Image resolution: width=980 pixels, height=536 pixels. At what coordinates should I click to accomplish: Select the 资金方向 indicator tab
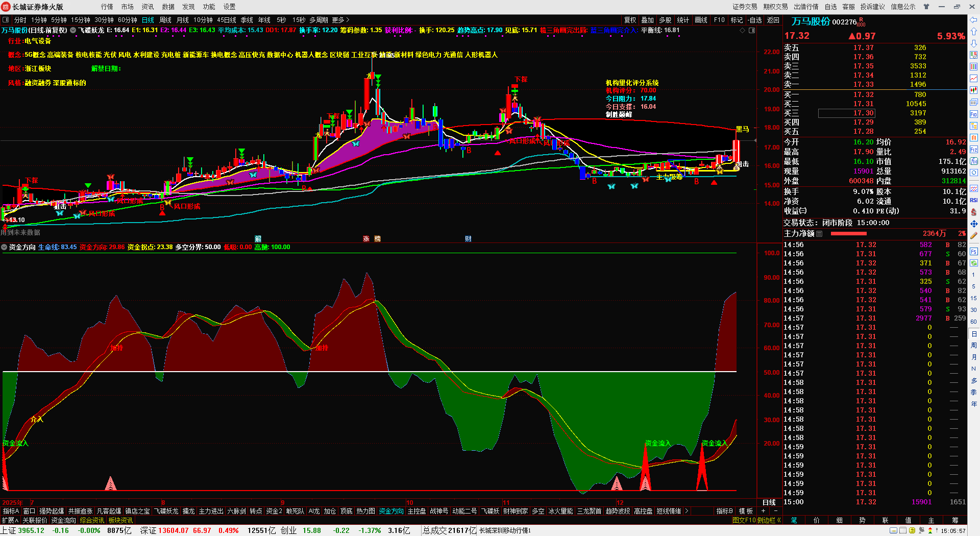click(391, 511)
